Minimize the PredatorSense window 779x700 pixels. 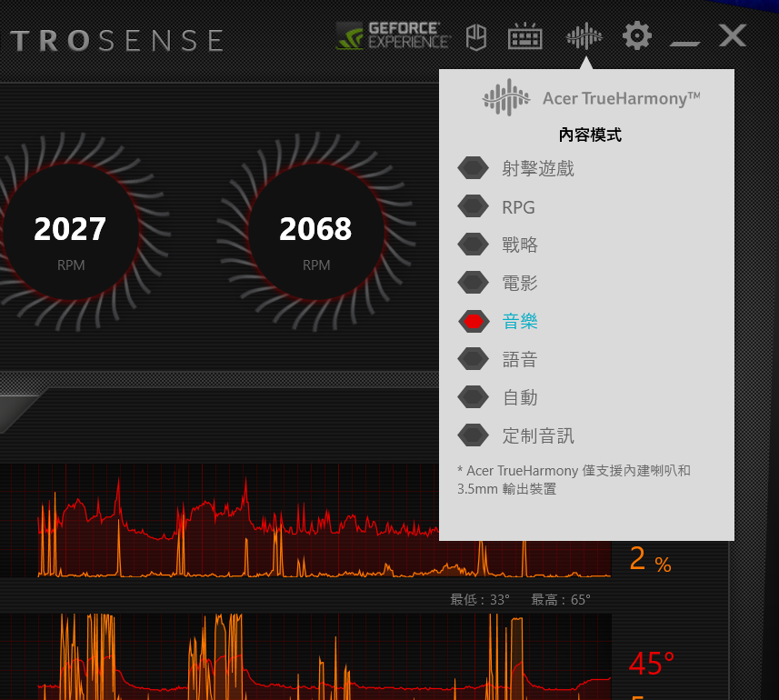click(x=684, y=44)
